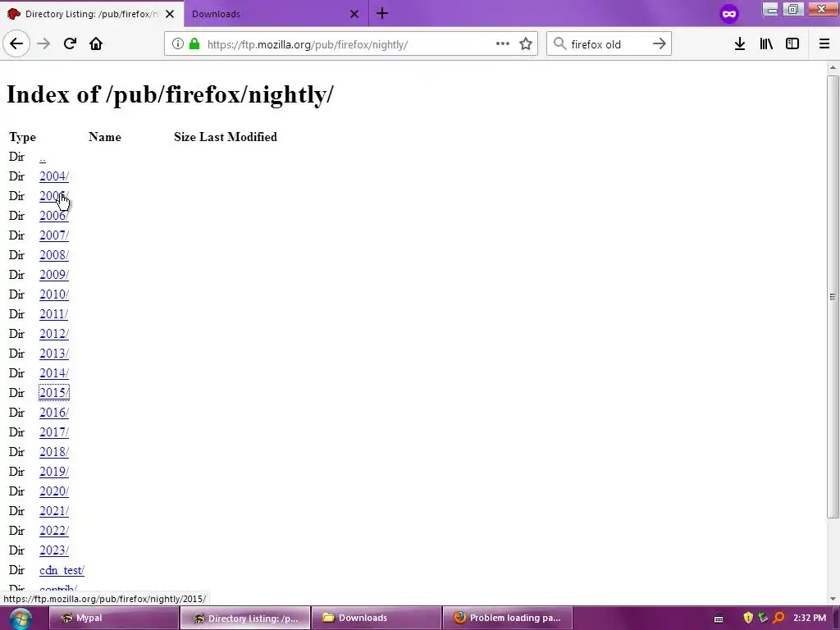840x630 pixels.
Task: Open the 2017/ directory link
Action: [54, 432]
